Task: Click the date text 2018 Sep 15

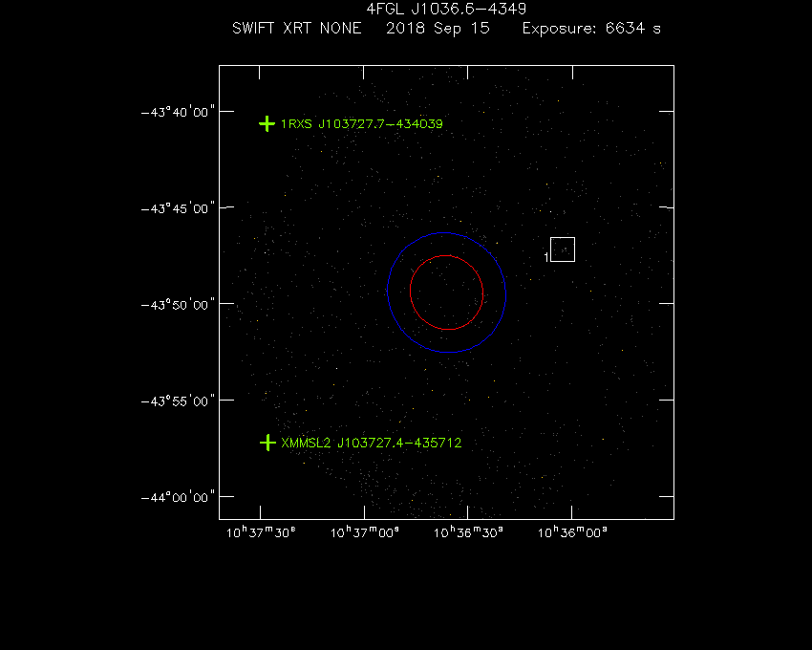Action: 438,28
